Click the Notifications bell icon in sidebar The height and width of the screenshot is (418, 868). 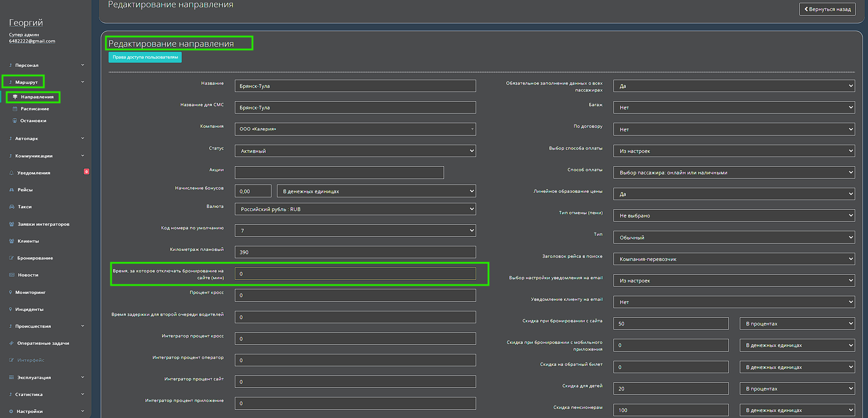pos(11,173)
